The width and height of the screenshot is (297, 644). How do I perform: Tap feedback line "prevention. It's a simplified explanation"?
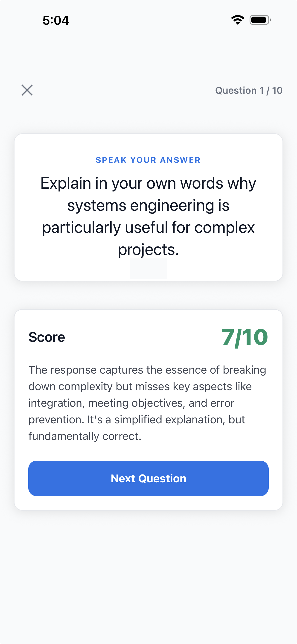pos(137,419)
